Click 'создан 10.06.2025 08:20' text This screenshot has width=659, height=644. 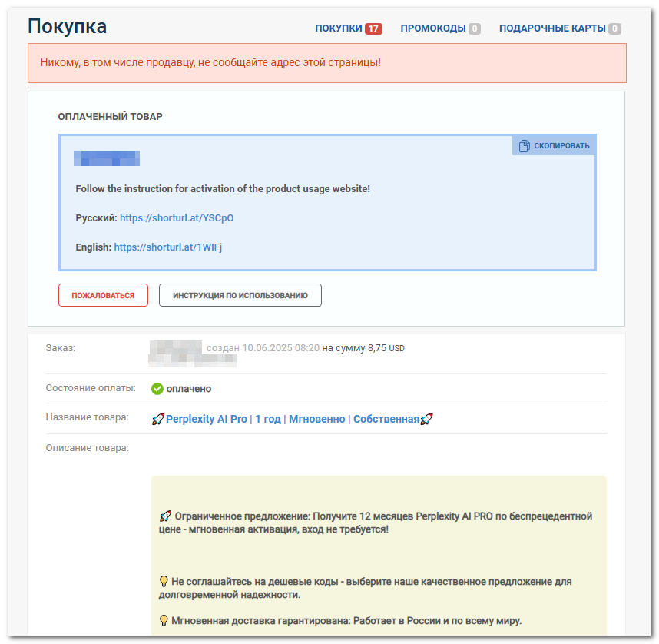pyautogui.click(x=263, y=348)
